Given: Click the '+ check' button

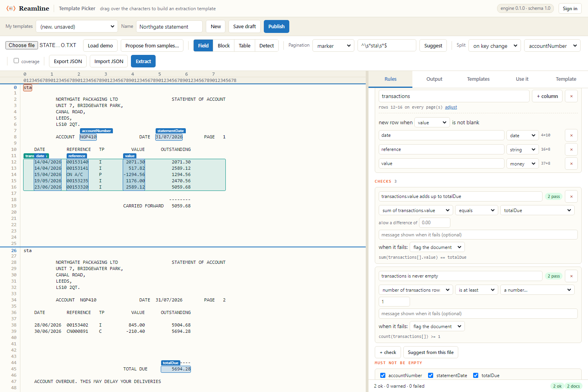Looking at the screenshot, I should 388,352.
